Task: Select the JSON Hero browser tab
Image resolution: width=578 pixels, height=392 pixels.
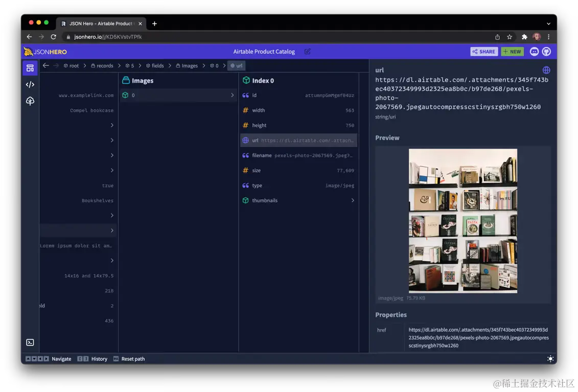Action: 101,23
